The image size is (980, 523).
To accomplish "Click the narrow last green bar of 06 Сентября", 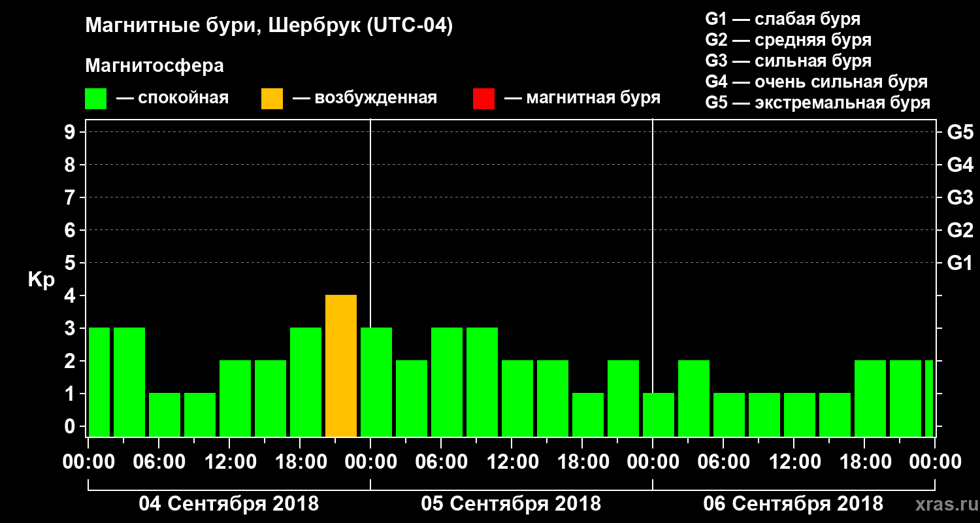I will coord(929,398).
